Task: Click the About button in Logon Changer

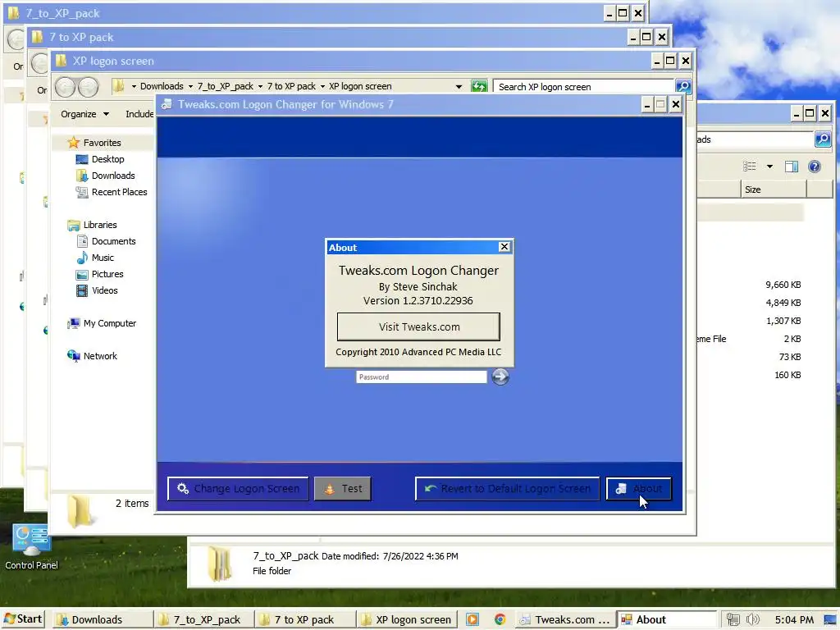Action: tap(638, 489)
